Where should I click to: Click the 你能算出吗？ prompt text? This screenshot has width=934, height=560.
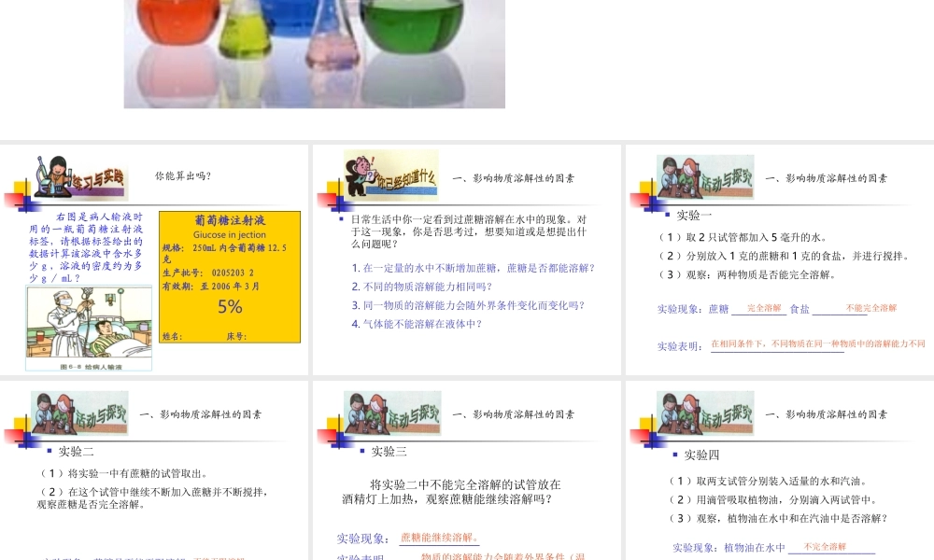point(183,175)
